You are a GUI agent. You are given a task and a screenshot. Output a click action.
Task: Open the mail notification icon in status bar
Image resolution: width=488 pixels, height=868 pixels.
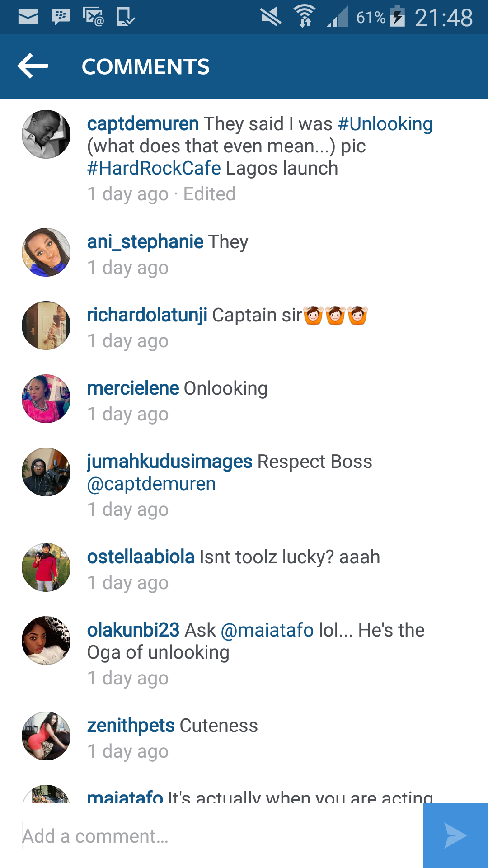click(28, 17)
